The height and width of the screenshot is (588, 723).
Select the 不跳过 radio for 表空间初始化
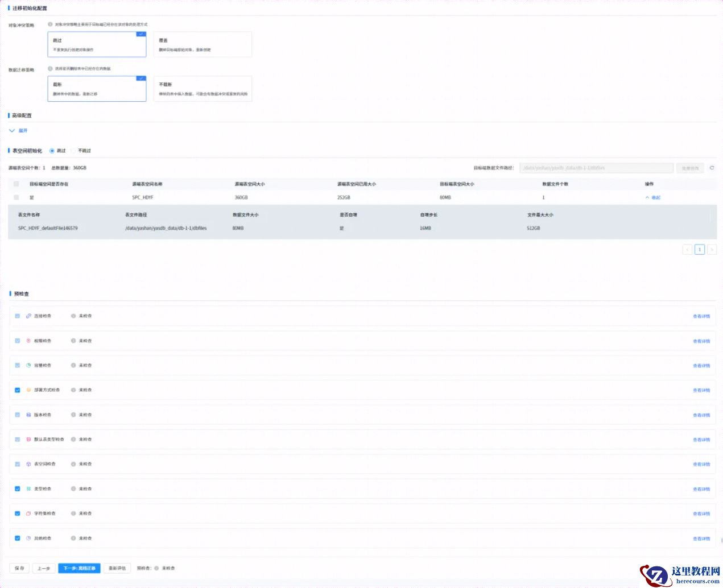(x=73, y=151)
